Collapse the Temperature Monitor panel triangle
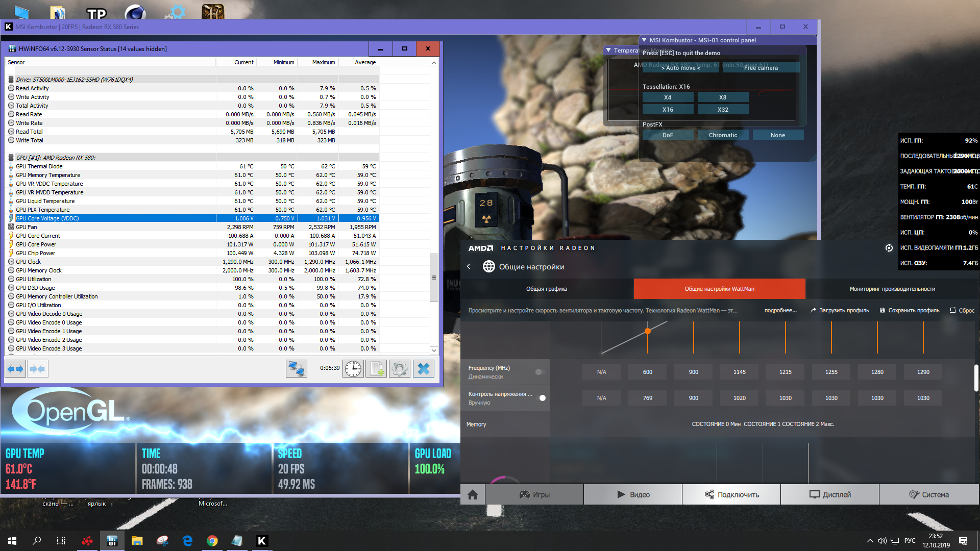The image size is (980, 551). (x=608, y=50)
